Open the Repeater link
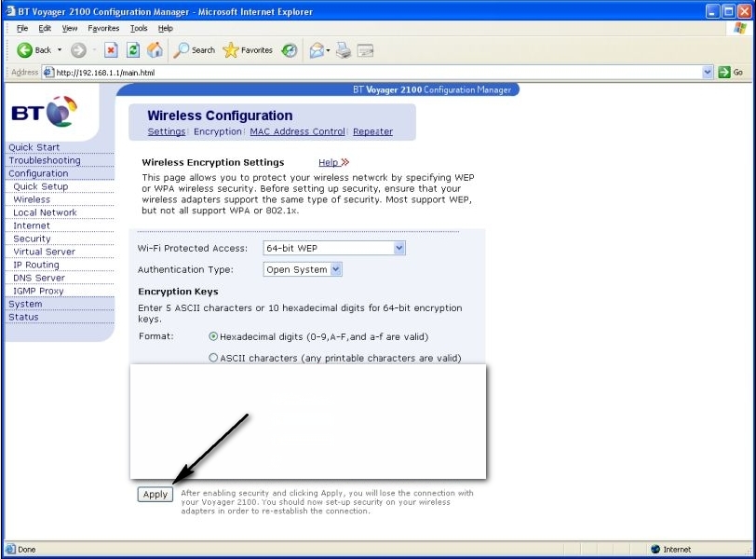 click(x=372, y=131)
